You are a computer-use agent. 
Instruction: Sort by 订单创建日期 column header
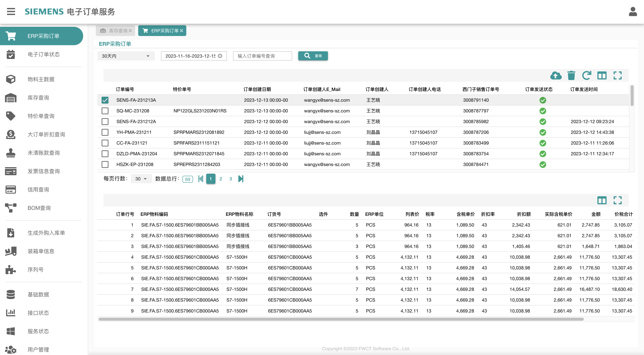pos(257,89)
